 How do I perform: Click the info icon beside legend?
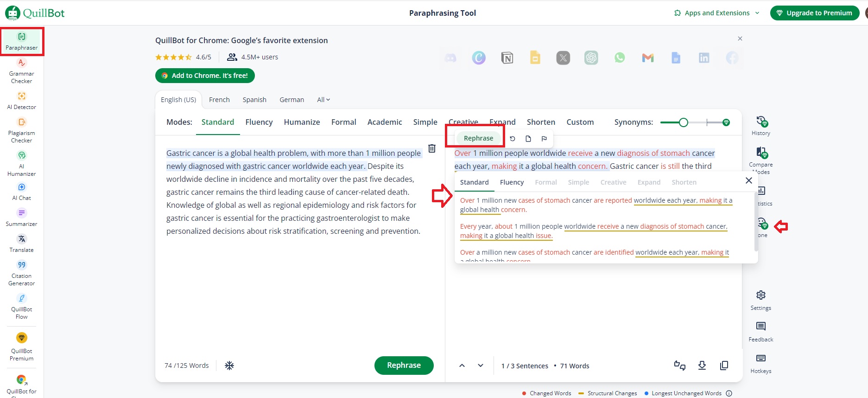click(729, 393)
